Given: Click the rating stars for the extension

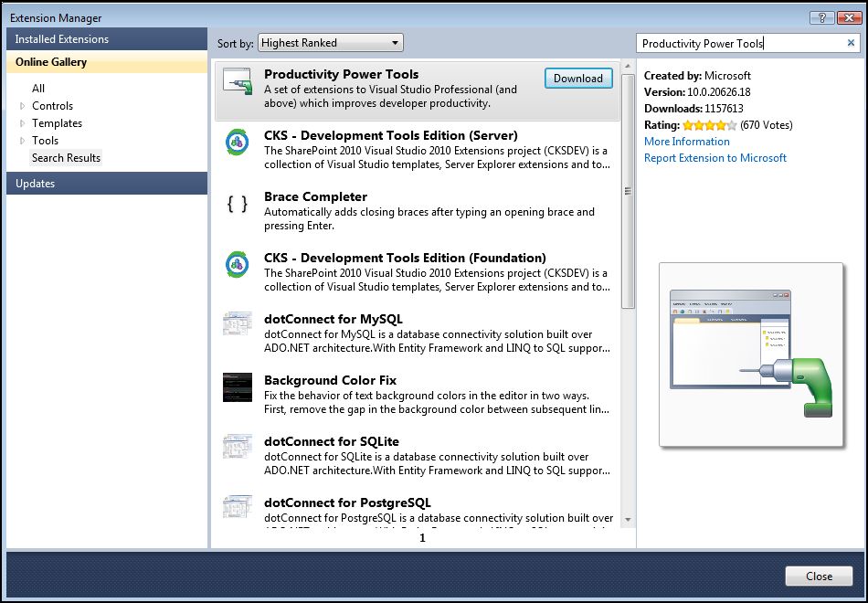Looking at the screenshot, I should (x=710, y=125).
